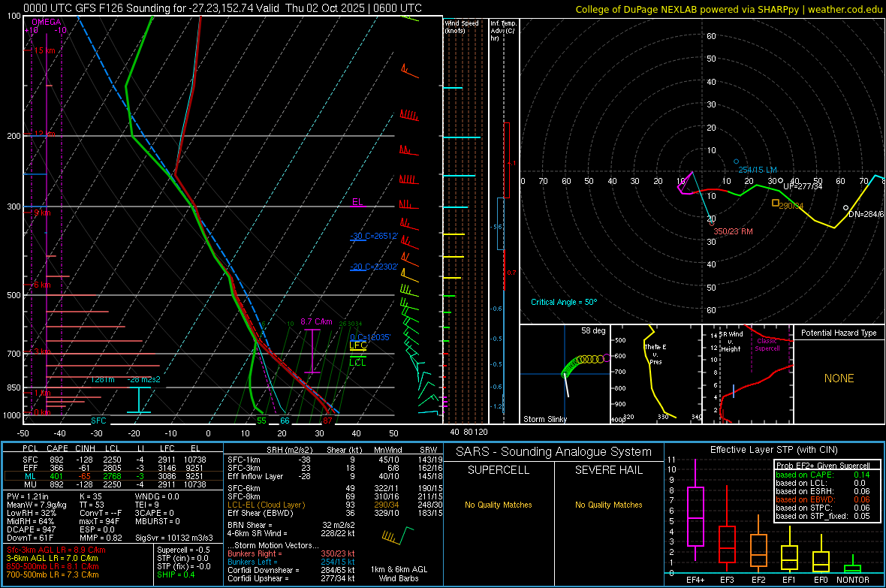Click the 'DCAPE = 947' value
886x588 pixels.
click(30, 529)
